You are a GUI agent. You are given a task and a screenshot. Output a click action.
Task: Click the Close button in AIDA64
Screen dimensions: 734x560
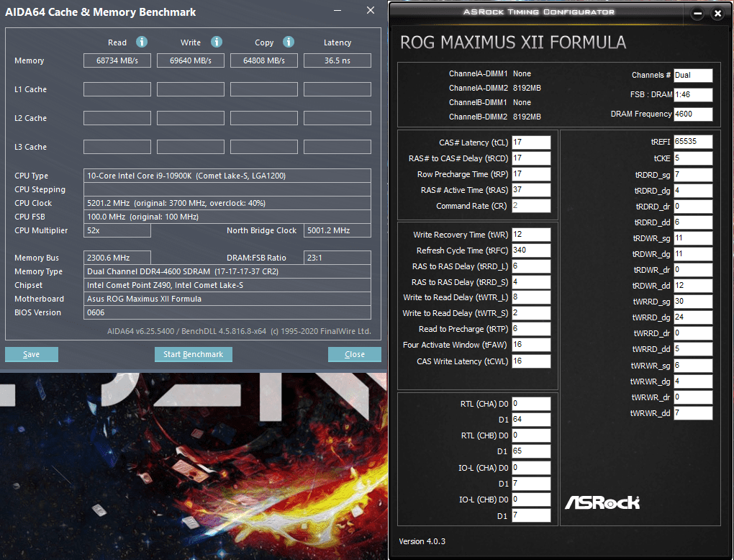(354, 354)
